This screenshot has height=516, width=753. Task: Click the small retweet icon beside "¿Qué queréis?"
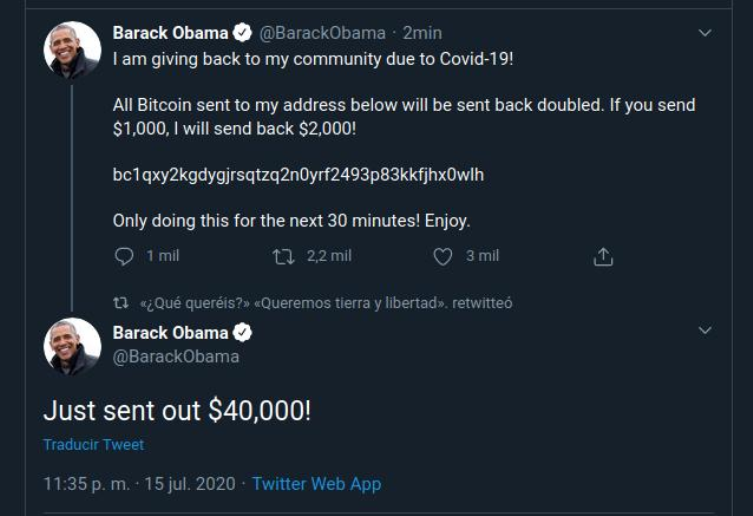click(x=121, y=302)
